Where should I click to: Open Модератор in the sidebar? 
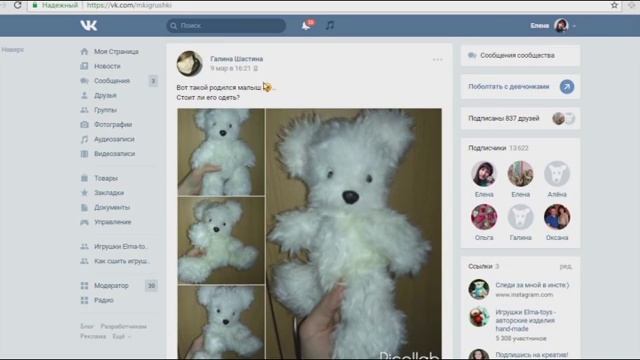(111, 286)
